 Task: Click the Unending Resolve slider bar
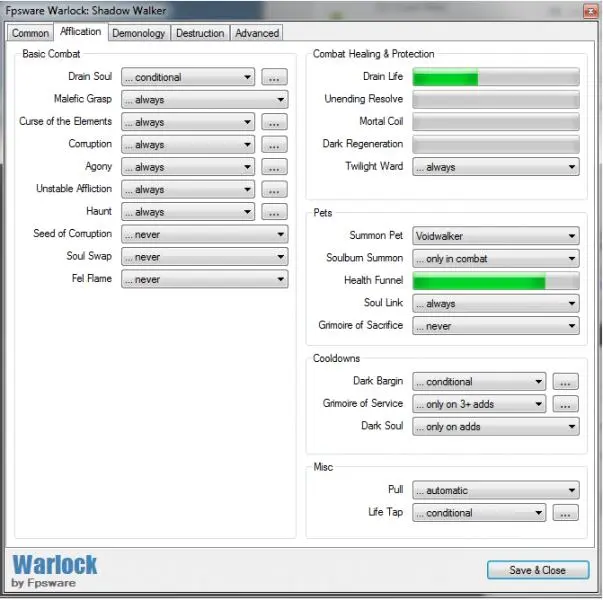pos(495,100)
